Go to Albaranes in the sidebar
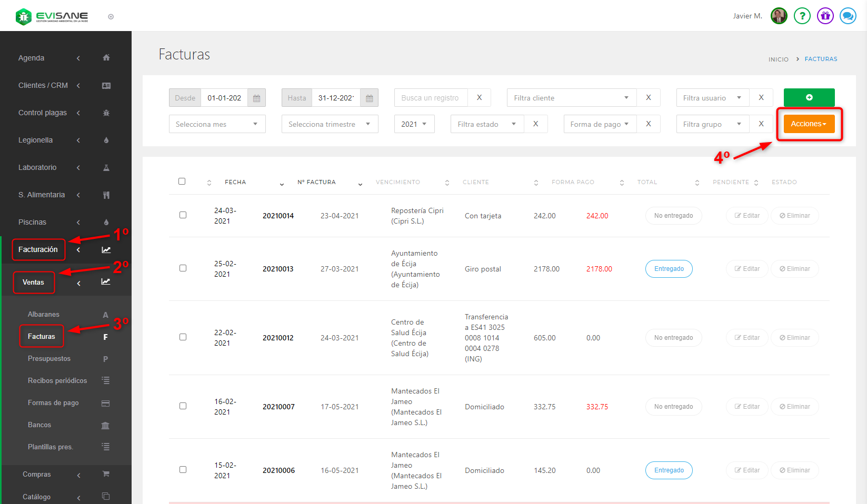 click(x=44, y=315)
